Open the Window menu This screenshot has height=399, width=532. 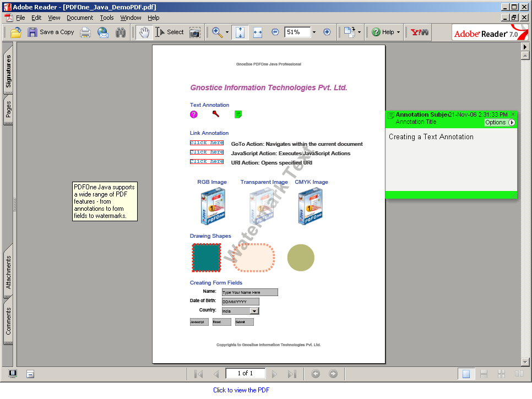coord(131,18)
